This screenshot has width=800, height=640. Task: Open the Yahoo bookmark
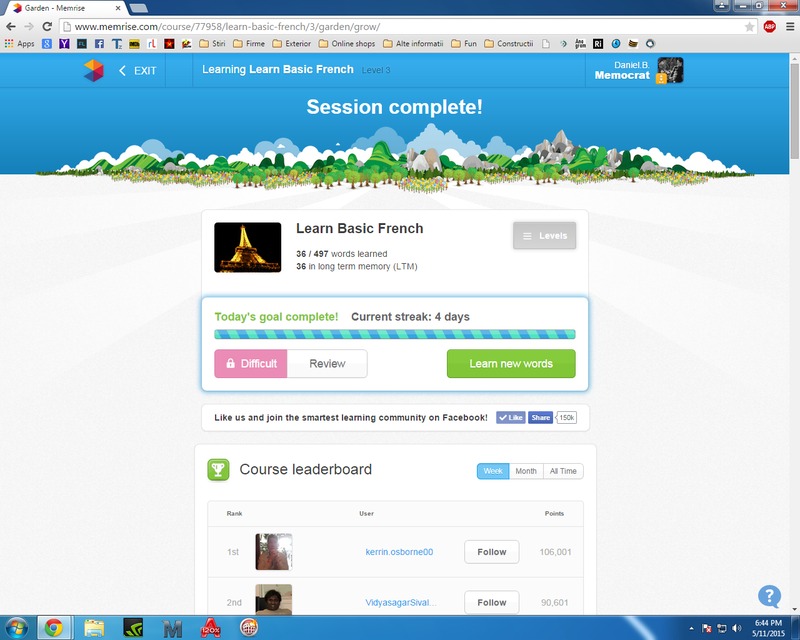pos(64,44)
